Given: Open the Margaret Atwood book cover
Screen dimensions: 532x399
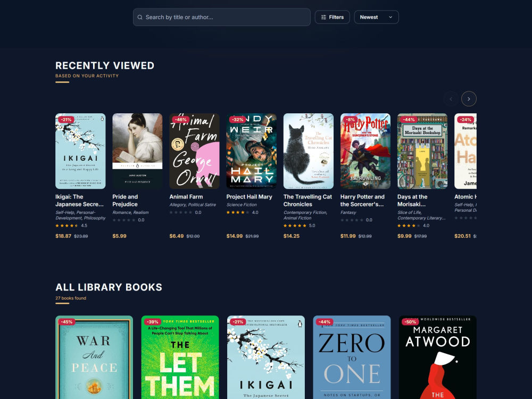Looking at the screenshot, I should (438, 358).
